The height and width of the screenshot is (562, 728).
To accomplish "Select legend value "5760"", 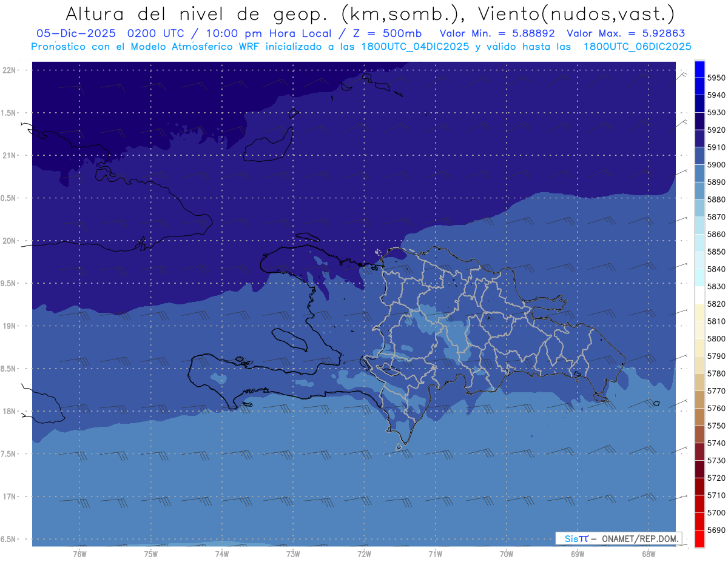I will pos(717,408).
